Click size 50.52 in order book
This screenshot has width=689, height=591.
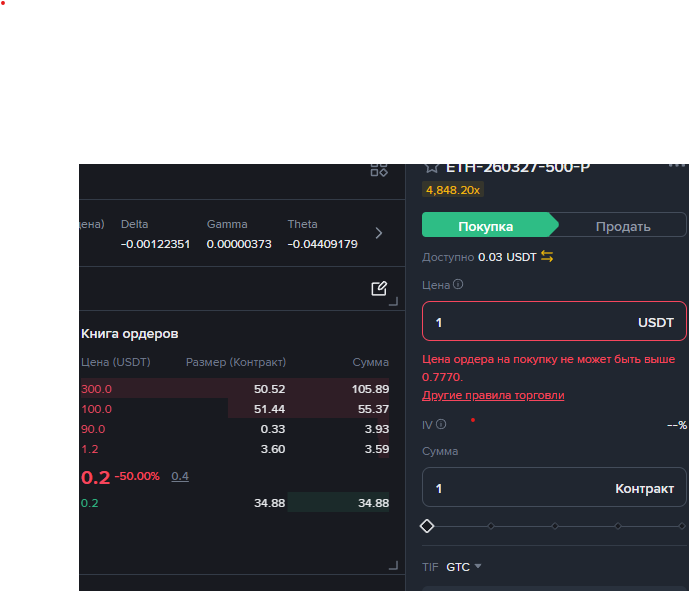[269, 389]
